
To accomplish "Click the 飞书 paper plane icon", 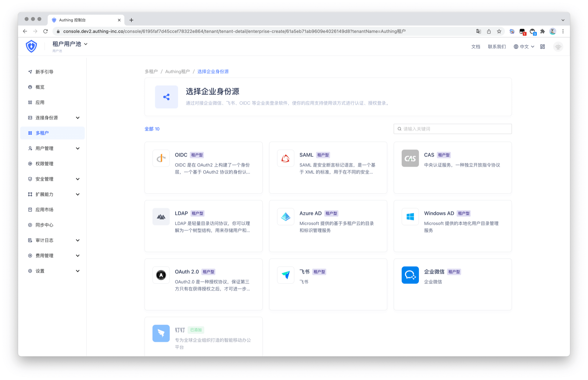I will point(285,275).
